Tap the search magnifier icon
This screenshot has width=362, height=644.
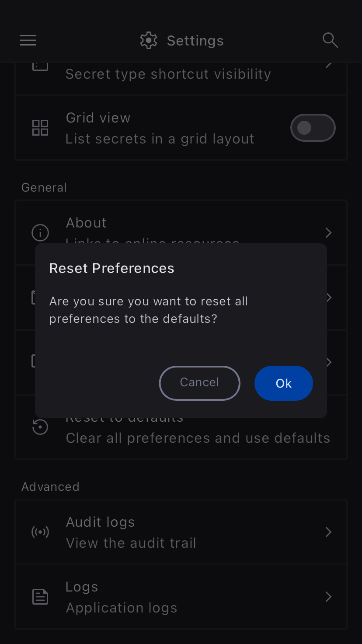tap(330, 40)
